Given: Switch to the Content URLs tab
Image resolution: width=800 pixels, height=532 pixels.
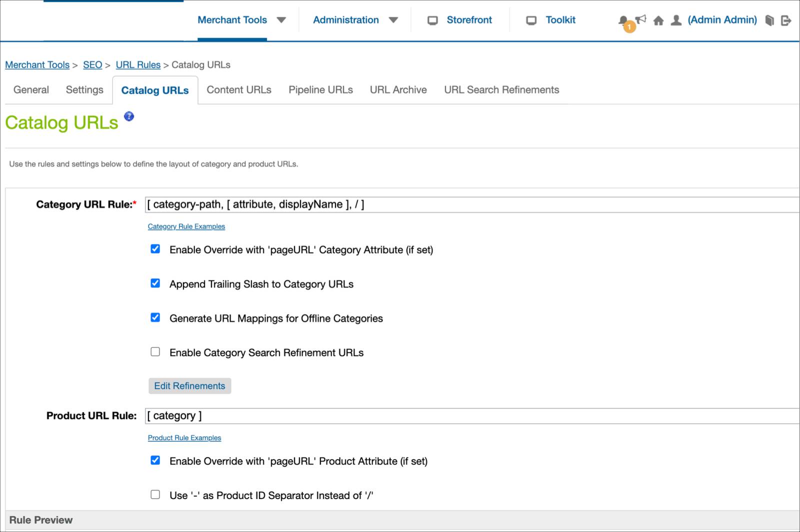Looking at the screenshot, I should (x=239, y=90).
